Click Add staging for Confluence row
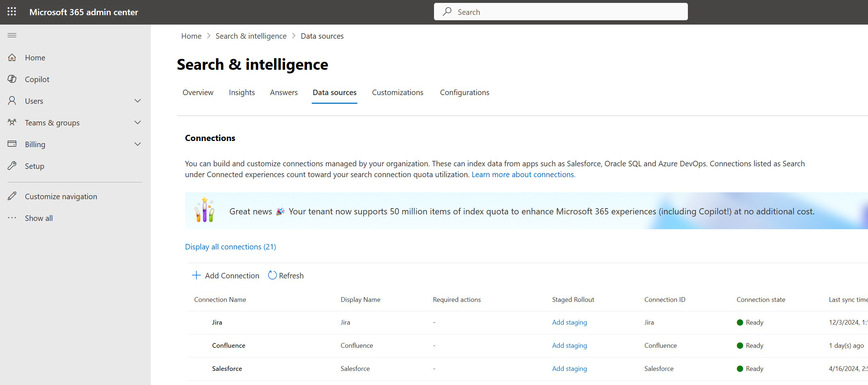The height and width of the screenshot is (385, 868). tap(569, 346)
